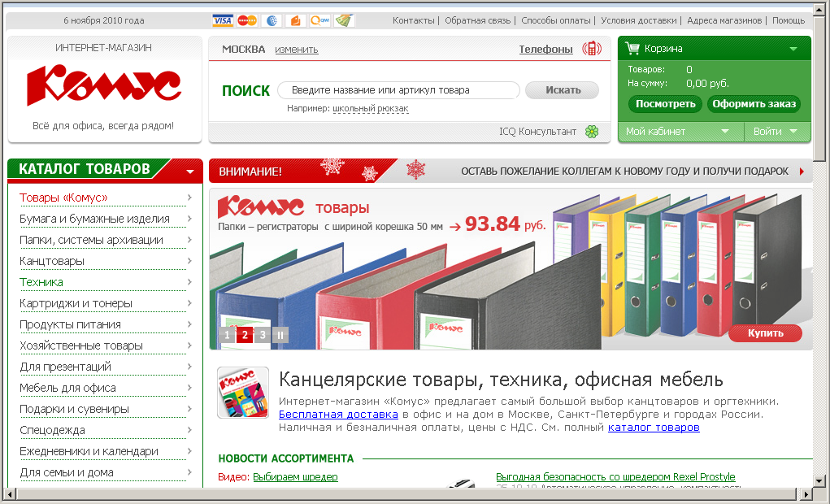Click the catalog thumbnail beside the Канцелярские heading
830x504 pixels.
243,393
